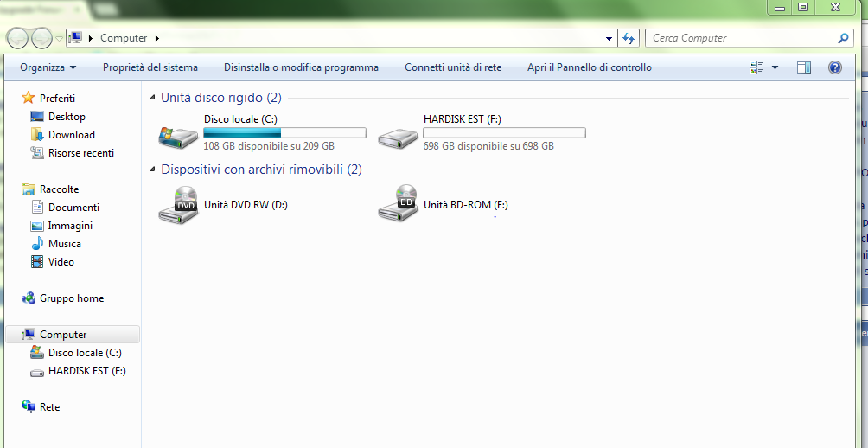Collapse the Dispositivi con archivi rimovibili group
The width and height of the screenshot is (868, 448).
[x=153, y=170]
